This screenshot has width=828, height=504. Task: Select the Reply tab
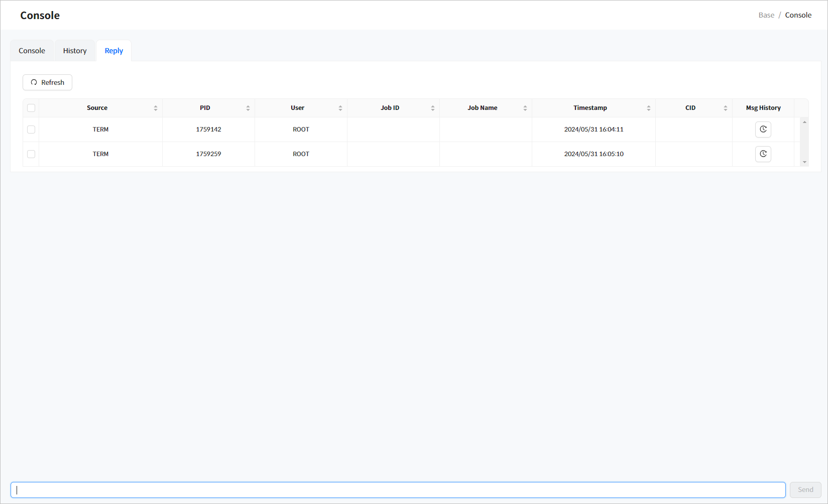pyautogui.click(x=114, y=51)
